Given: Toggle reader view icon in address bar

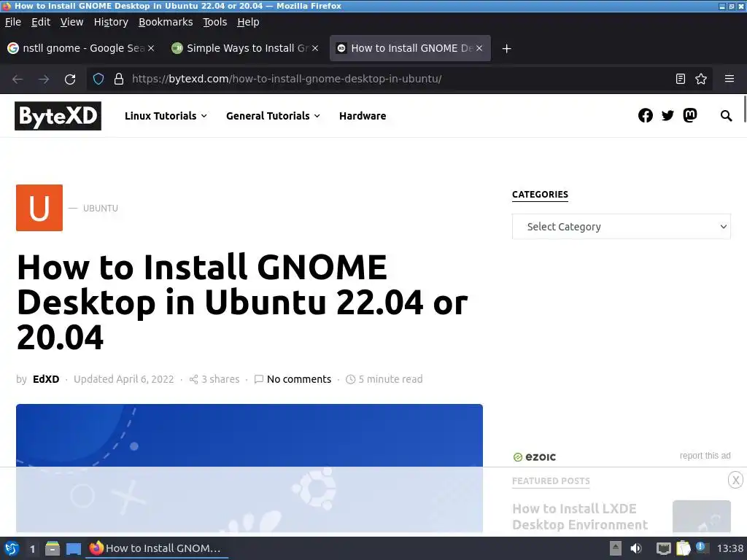Looking at the screenshot, I should pyautogui.click(x=681, y=79).
